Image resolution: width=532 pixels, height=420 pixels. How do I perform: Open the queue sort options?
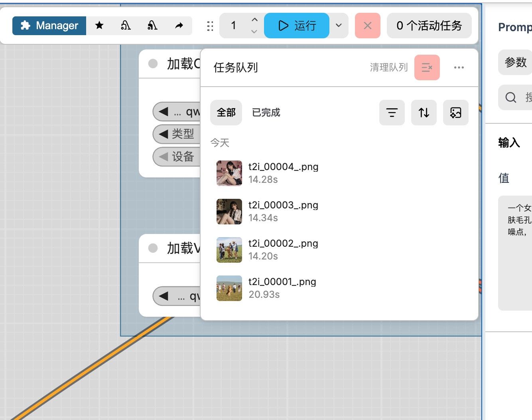click(424, 113)
